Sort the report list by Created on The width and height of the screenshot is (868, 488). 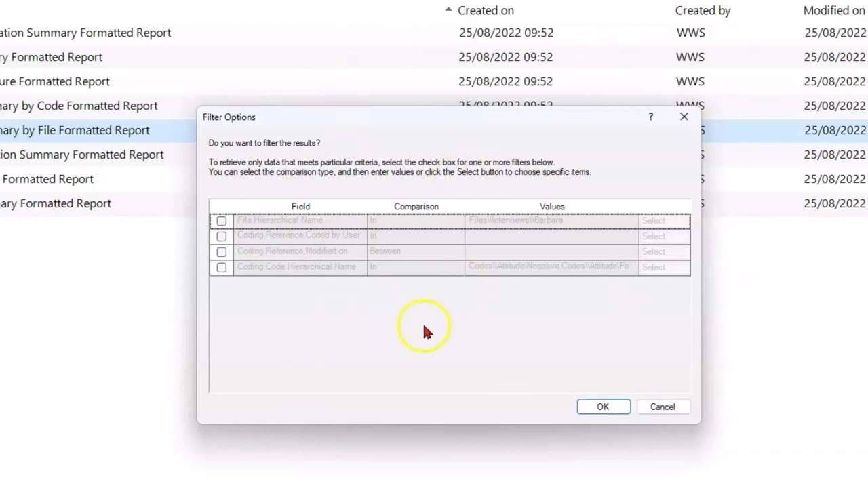click(x=486, y=10)
